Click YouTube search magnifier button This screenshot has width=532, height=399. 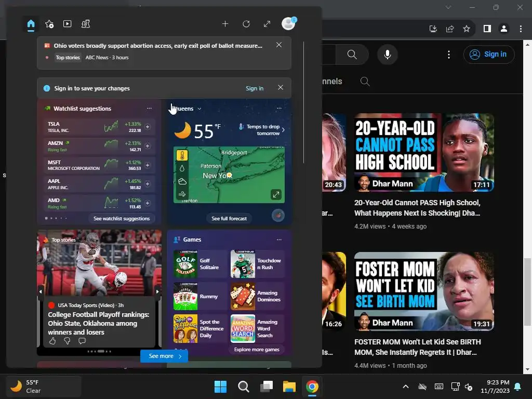point(352,54)
